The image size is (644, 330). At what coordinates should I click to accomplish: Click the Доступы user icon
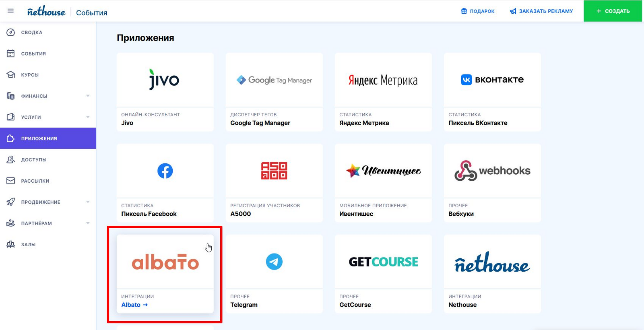click(x=11, y=160)
